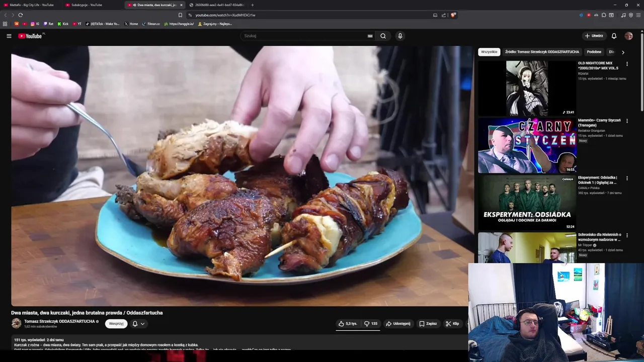The image size is (644, 362).
Task: Open the notification preference bell dropdown
Action: tap(138, 324)
